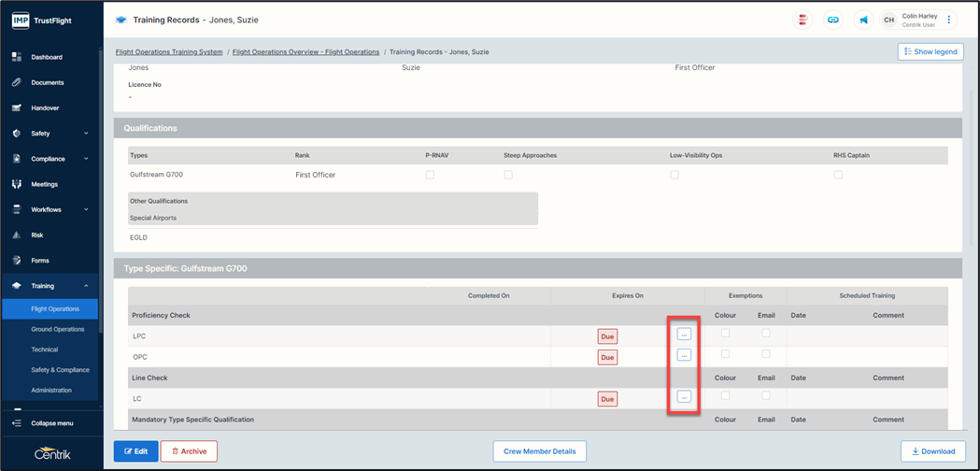980x471 pixels.
Task: Click the Risk warning triangle icon
Action: point(17,235)
